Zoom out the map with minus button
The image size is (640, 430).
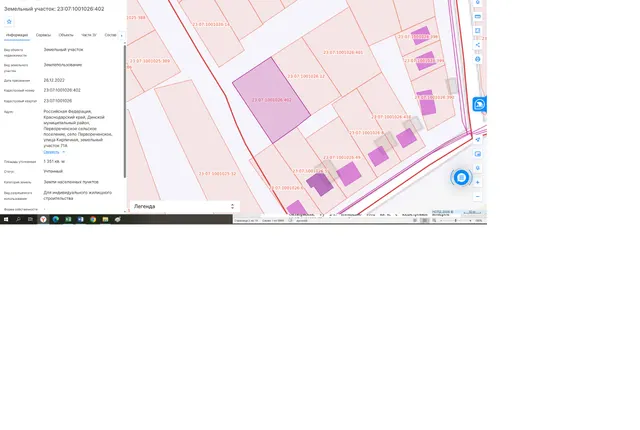(x=478, y=197)
